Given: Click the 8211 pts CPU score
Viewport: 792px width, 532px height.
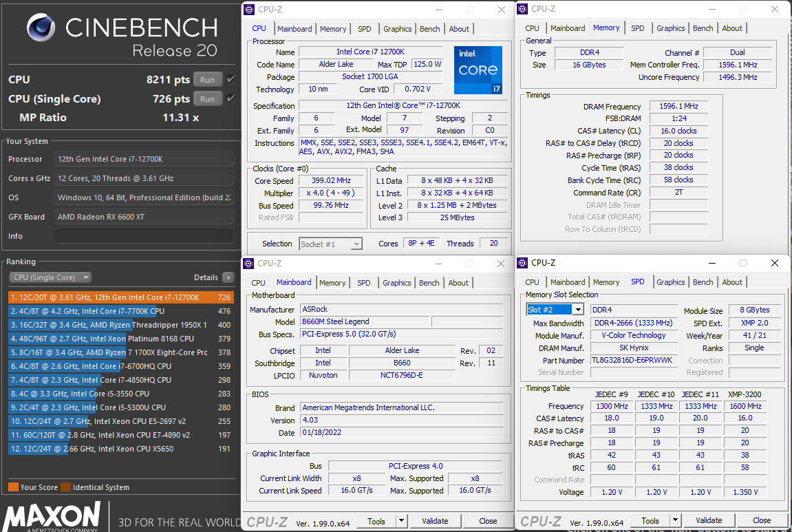Looking at the screenshot, I should point(168,80).
